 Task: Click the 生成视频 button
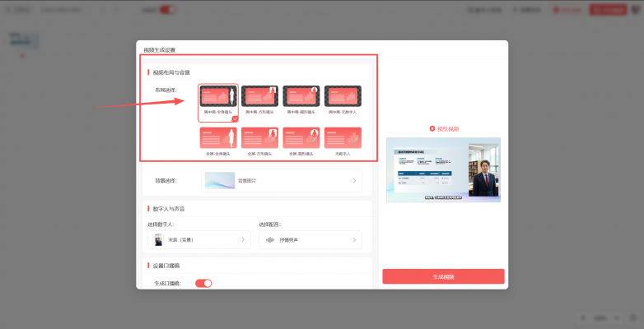(443, 276)
